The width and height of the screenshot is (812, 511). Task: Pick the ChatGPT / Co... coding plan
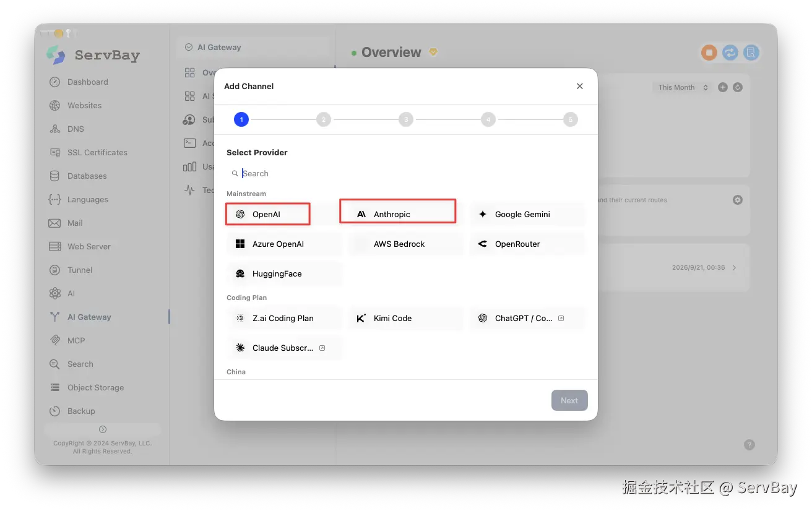[x=527, y=318]
